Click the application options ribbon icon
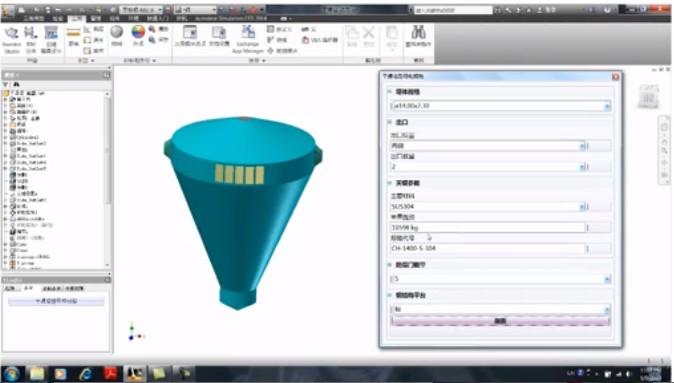The height and width of the screenshot is (383, 674). (x=190, y=36)
